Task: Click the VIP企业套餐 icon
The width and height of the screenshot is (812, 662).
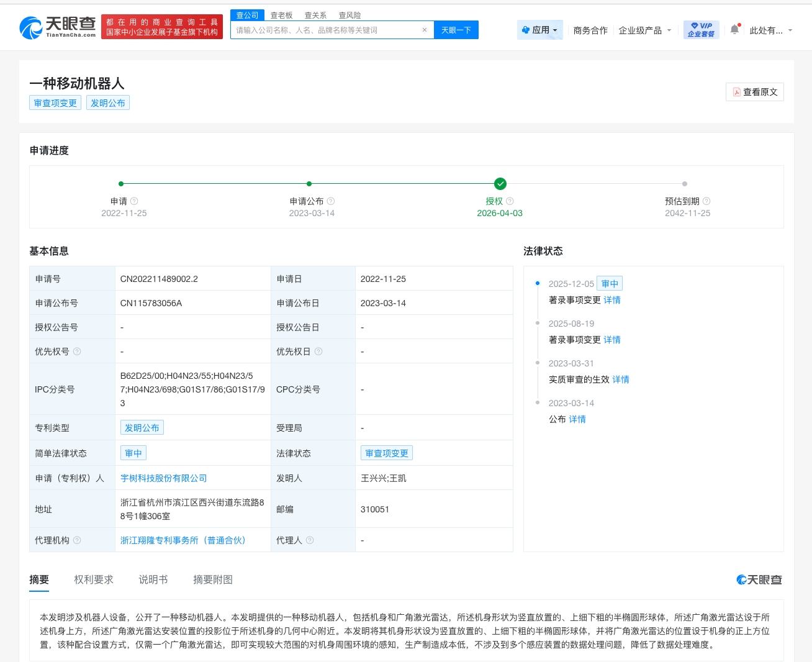Action: tap(701, 29)
